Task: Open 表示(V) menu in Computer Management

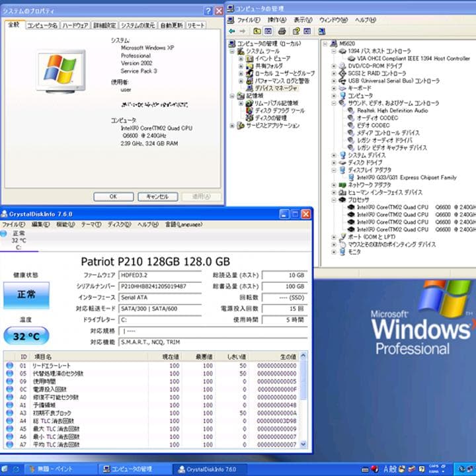Action: (x=303, y=20)
